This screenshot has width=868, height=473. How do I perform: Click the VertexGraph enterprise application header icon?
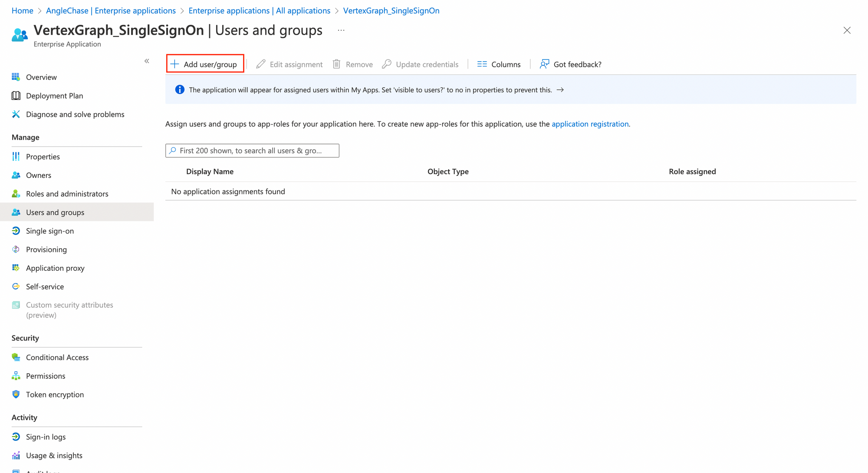pos(20,35)
